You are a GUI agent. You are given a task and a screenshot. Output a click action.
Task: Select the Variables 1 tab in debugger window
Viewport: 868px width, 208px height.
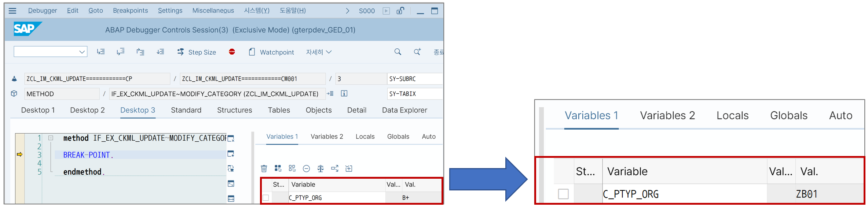282,137
